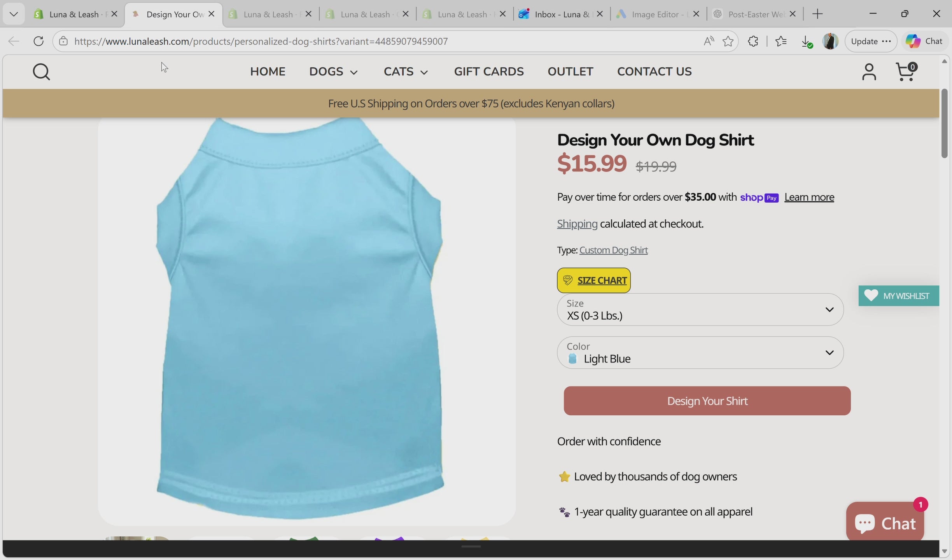Open the Size dropdown XS (0-3 Lbs.)
Viewport: 952px width, 560px height.
pos(700,310)
